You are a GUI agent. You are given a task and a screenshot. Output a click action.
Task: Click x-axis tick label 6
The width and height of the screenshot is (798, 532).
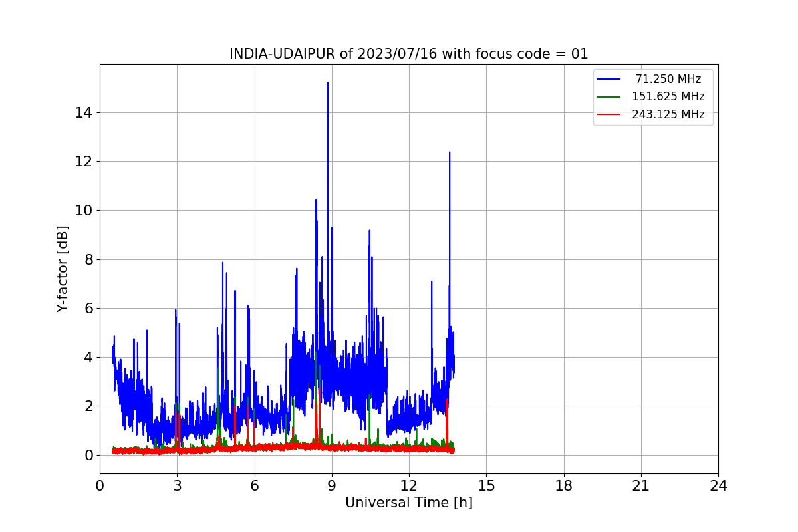[x=254, y=486]
